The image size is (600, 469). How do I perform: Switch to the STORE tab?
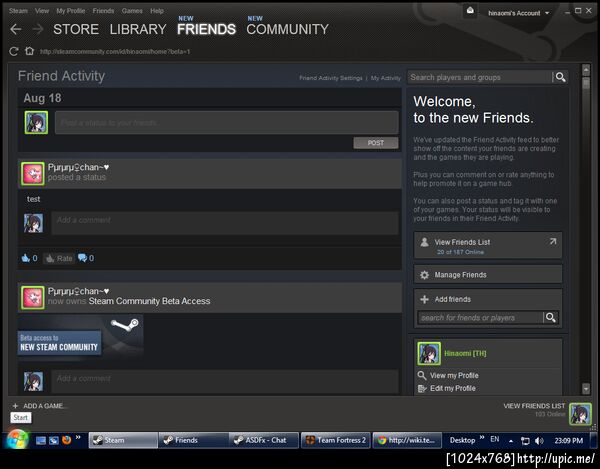click(x=76, y=29)
